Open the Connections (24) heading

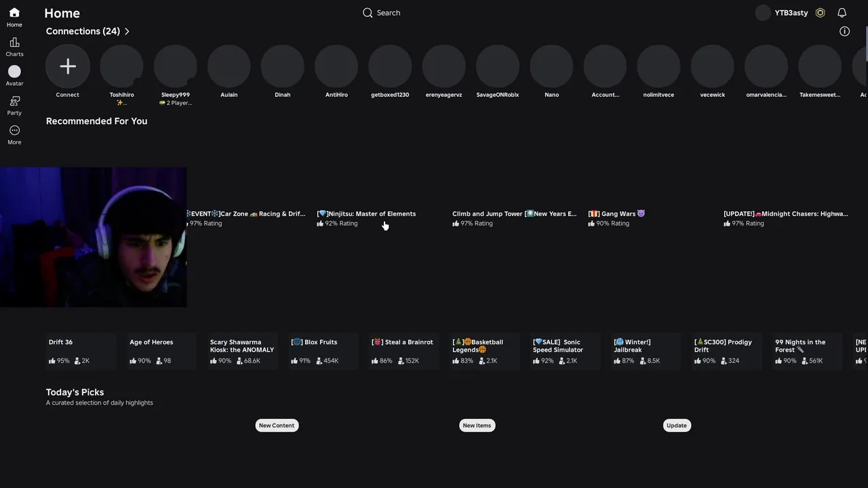(x=83, y=31)
